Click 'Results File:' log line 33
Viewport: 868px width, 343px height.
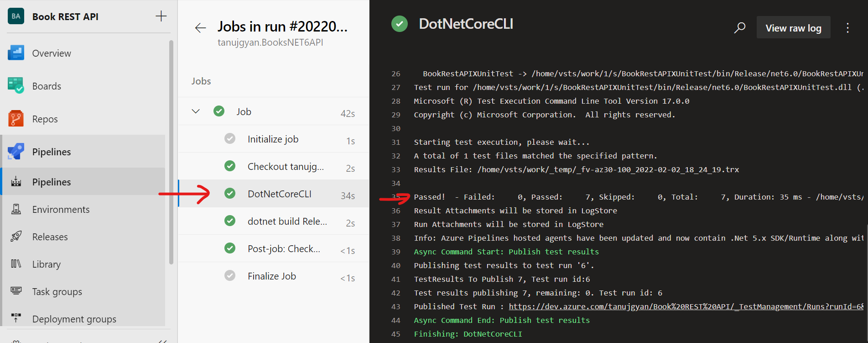(577, 169)
